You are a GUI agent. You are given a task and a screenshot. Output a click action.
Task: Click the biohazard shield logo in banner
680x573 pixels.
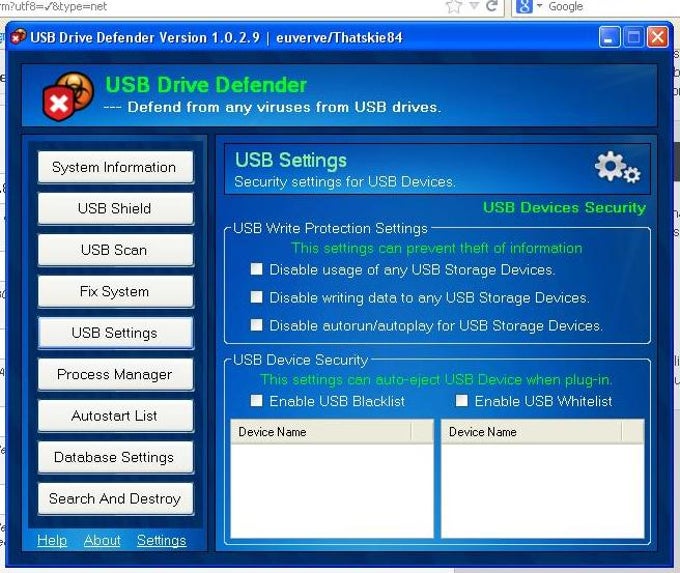coord(68,96)
